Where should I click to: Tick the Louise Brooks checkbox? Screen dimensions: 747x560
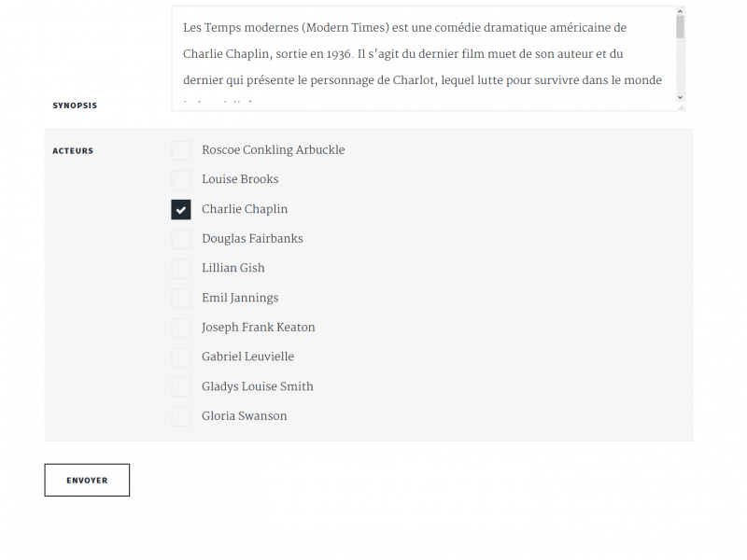(181, 179)
